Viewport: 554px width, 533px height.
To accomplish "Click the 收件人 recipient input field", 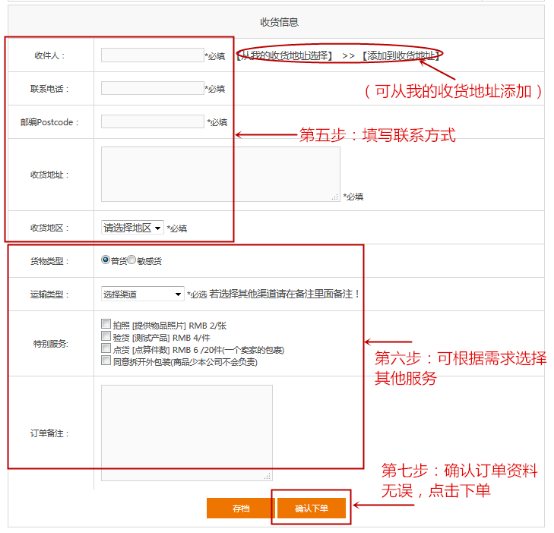I will [153, 55].
